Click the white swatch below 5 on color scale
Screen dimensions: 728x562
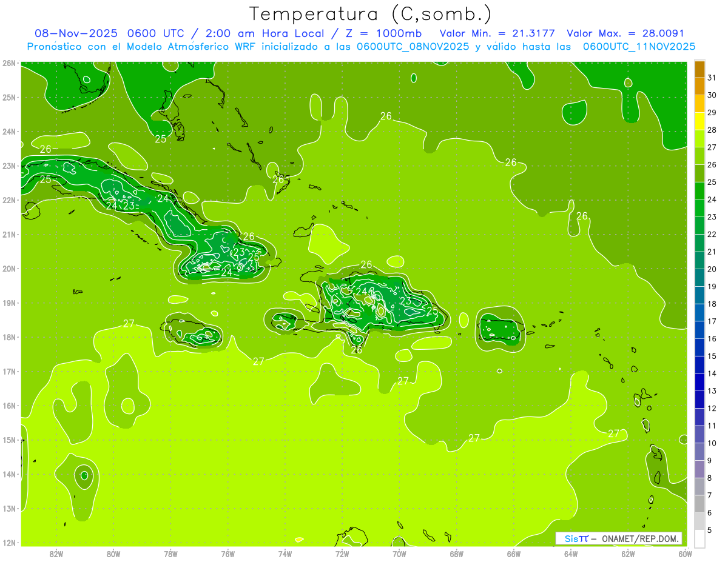tap(699, 538)
